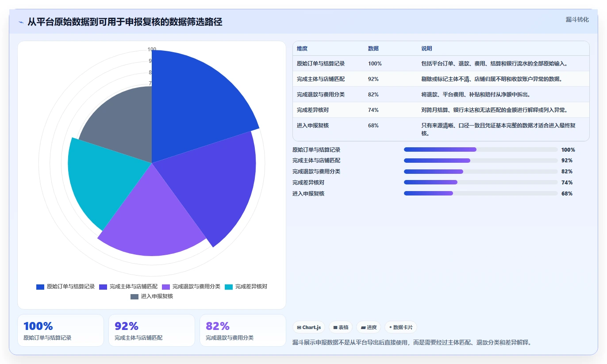The width and height of the screenshot is (607, 364).
Task: Click the 原始订单与结算记录 progress bar
Action: click(x=481, y=149)
